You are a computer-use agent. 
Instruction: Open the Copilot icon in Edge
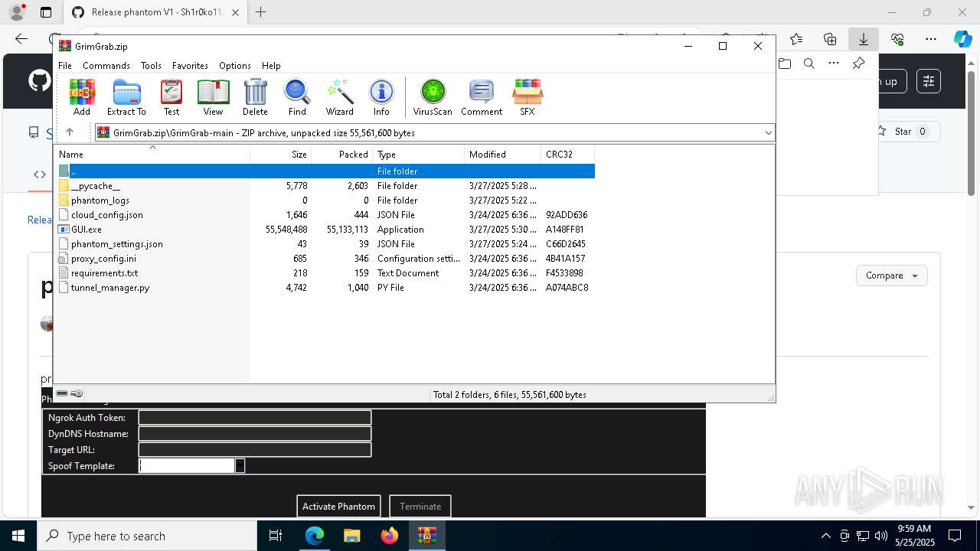click(x=962, y=39)
